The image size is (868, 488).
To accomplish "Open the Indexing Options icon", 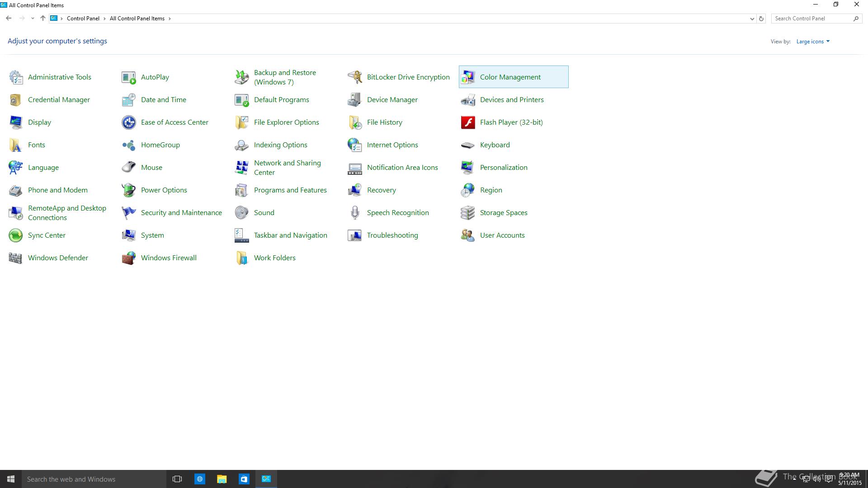I will [242, 145].
